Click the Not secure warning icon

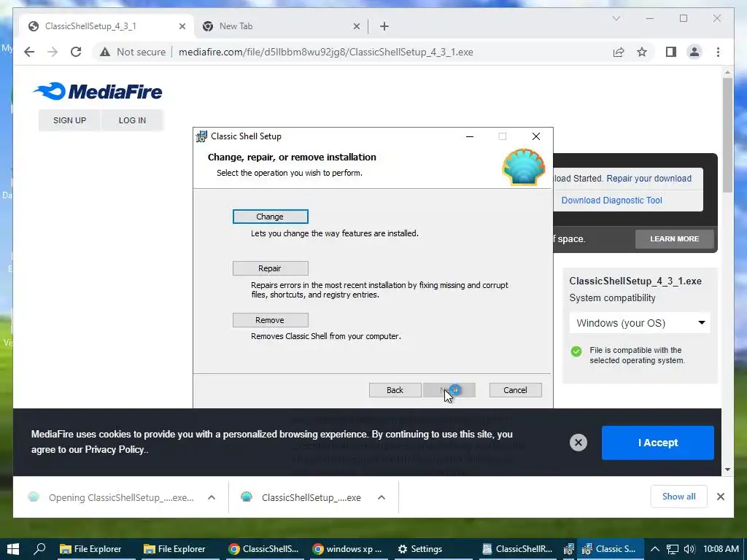pos(105,52)
